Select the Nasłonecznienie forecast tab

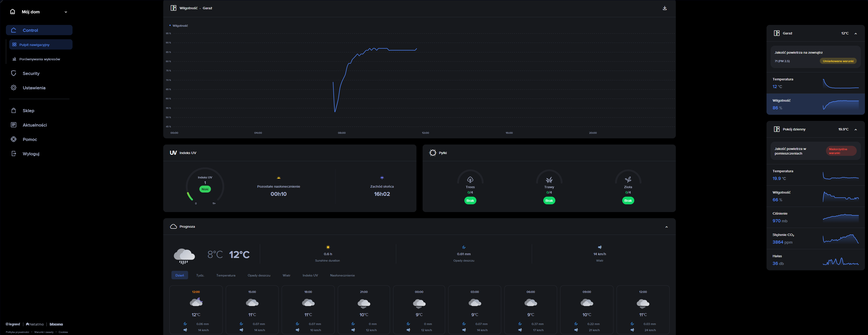click(x=342, y=275)
